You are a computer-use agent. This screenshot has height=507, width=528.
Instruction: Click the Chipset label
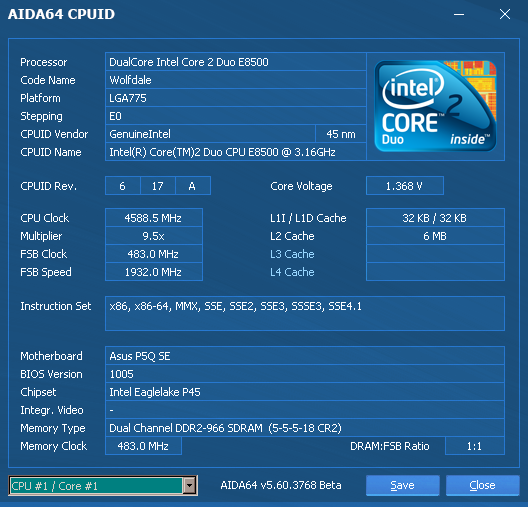point(38,392)
